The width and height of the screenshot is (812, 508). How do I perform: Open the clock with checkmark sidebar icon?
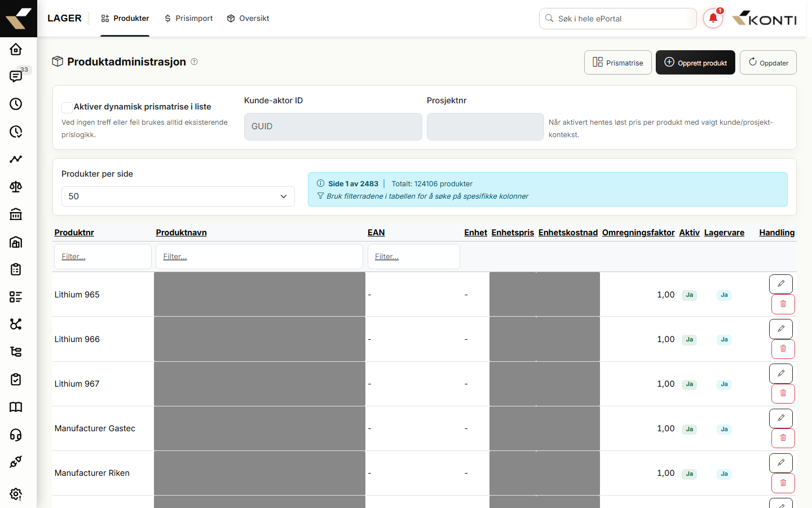(x=16, y=132)
